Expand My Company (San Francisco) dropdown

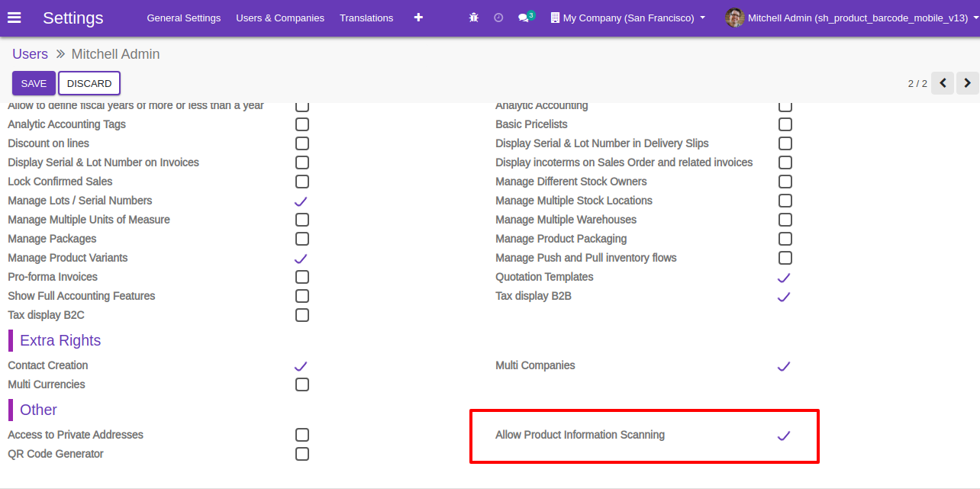click(627, 18)
